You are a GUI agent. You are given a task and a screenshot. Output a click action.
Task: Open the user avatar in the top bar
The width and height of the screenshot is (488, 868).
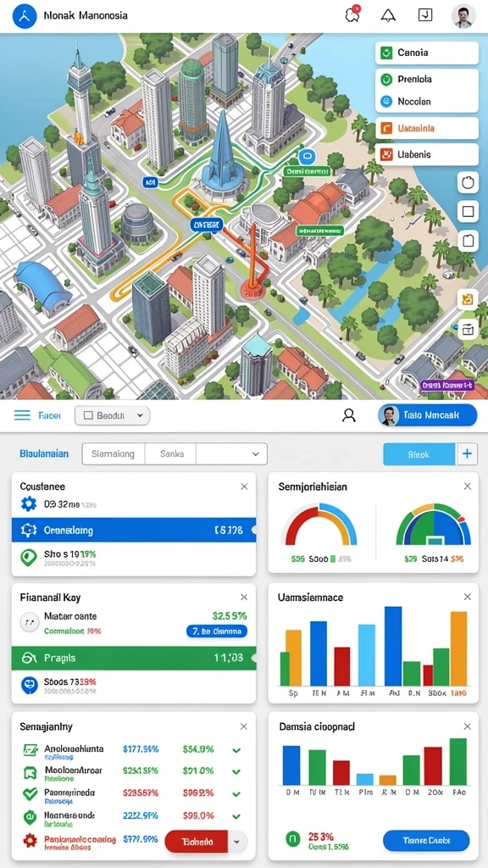[463, 16]
